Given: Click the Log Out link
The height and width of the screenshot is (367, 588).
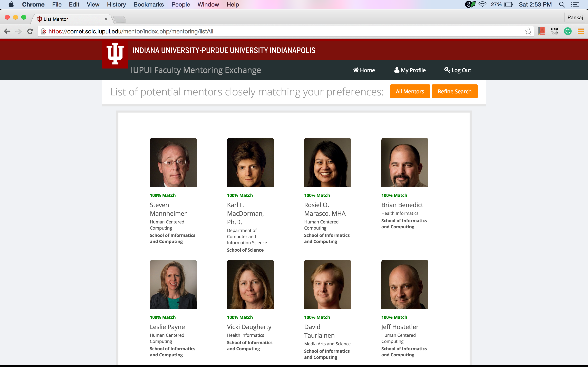Looking at the screenshot, I should coord(458,70).
